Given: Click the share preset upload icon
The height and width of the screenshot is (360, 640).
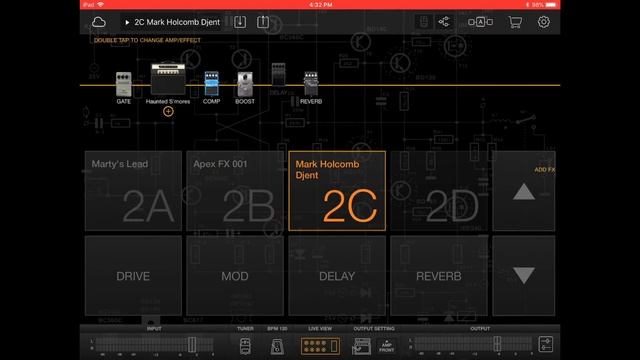Looking at the screenshot, I should pyautogui.click(x=263, y=22).
